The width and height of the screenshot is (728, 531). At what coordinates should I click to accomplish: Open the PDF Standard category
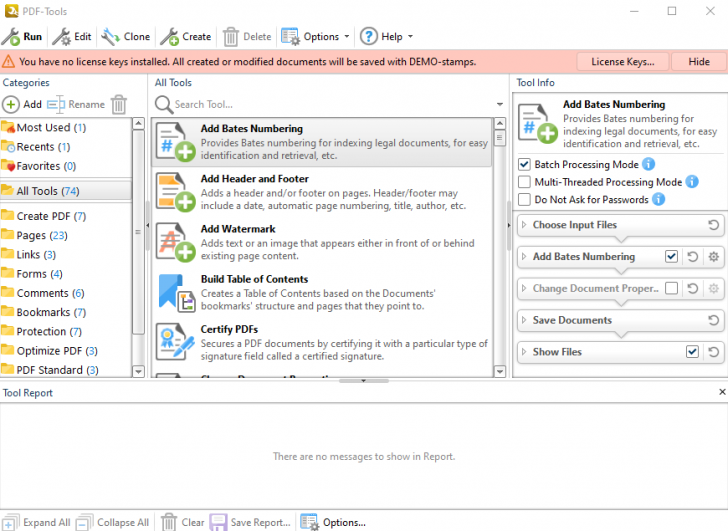(x=66, y=370)
